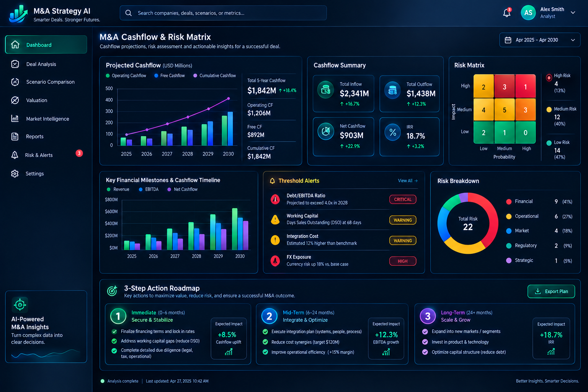Toggle 'Expand into new markets' checkmark
This screenshot has height=392, width=588.
point(425,332)
